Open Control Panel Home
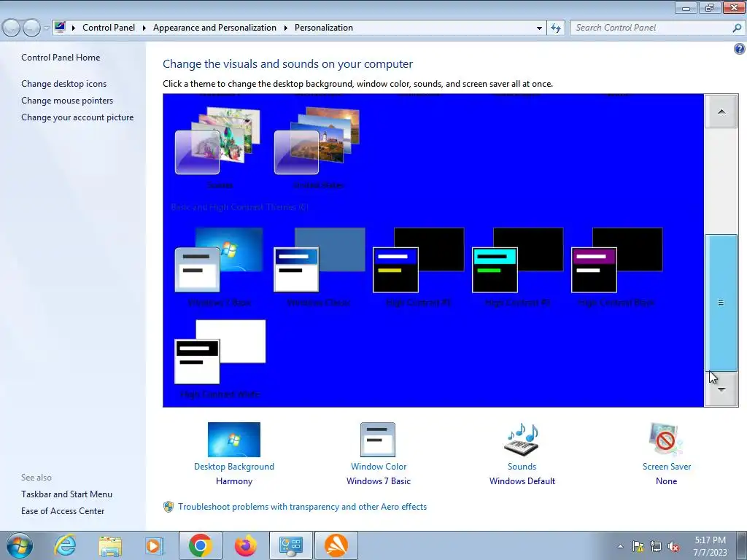Screen dimensions: 747x560 (x=61, y=57)
